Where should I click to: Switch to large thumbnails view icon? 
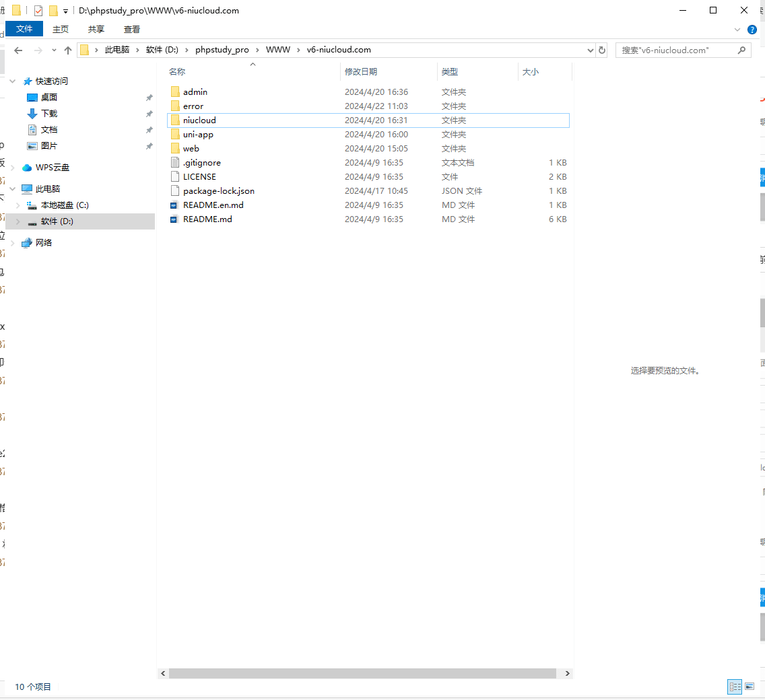point(750,687)
